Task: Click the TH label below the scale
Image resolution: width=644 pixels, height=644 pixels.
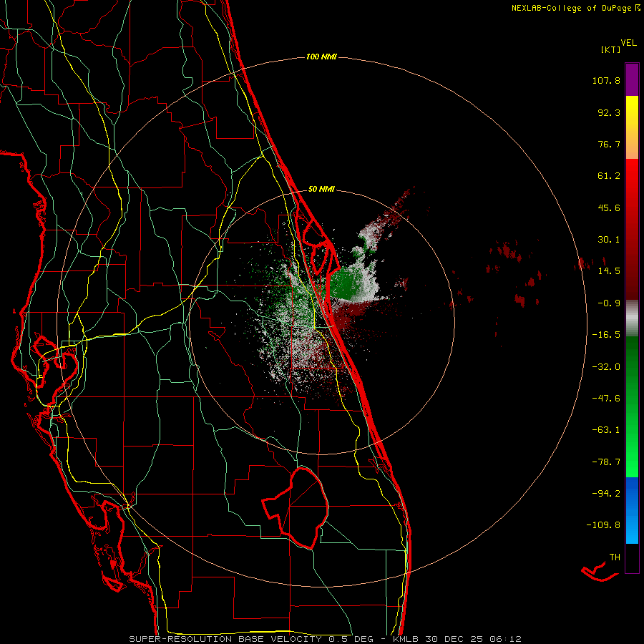Action: pyautogui.click(x=615, y=557)
